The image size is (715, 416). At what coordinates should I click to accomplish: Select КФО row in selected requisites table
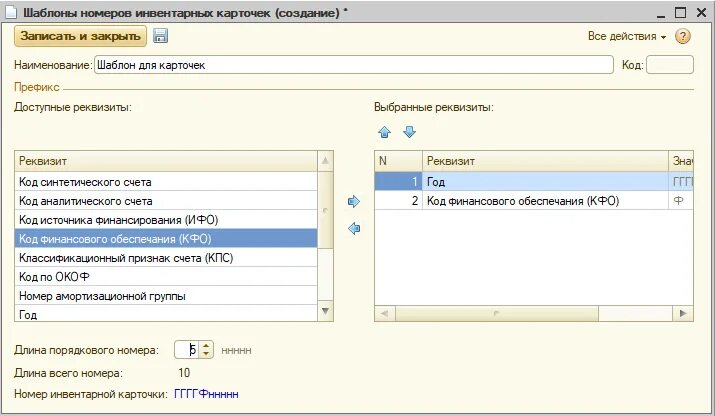pos(534,201)
